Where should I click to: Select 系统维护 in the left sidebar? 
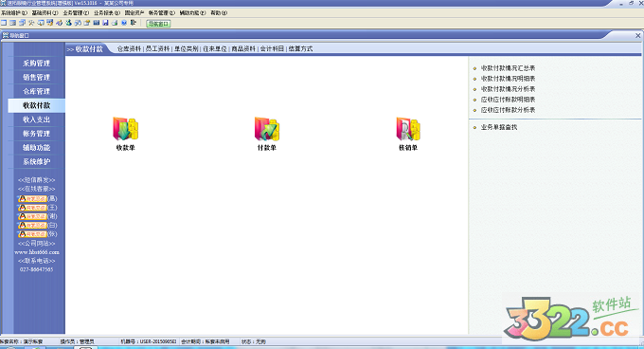pos(37,161)
